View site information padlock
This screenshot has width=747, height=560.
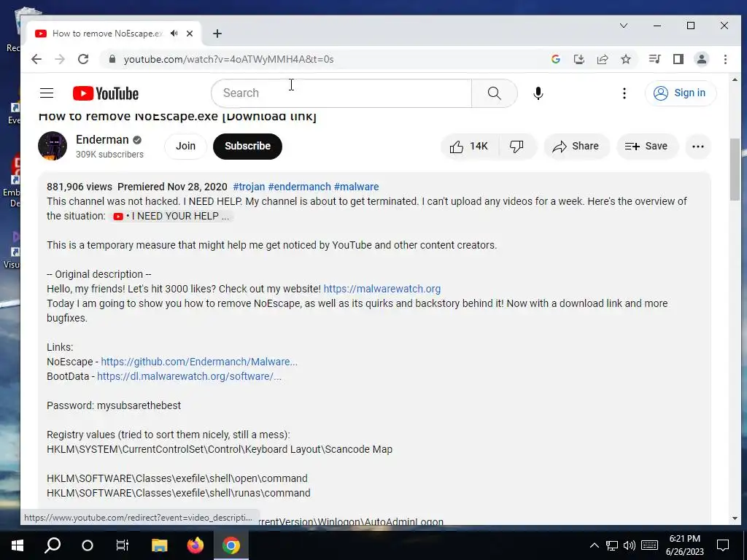pos(112,59)
